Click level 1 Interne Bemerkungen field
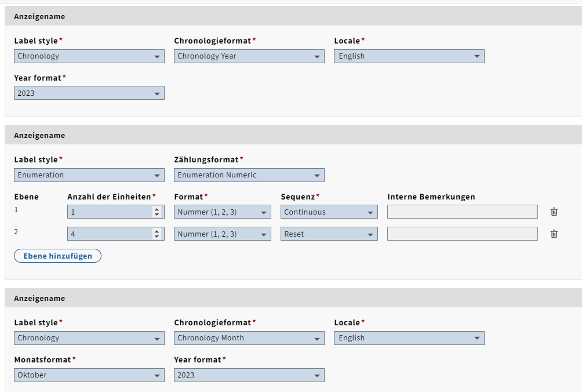 [x=462, y=212]
